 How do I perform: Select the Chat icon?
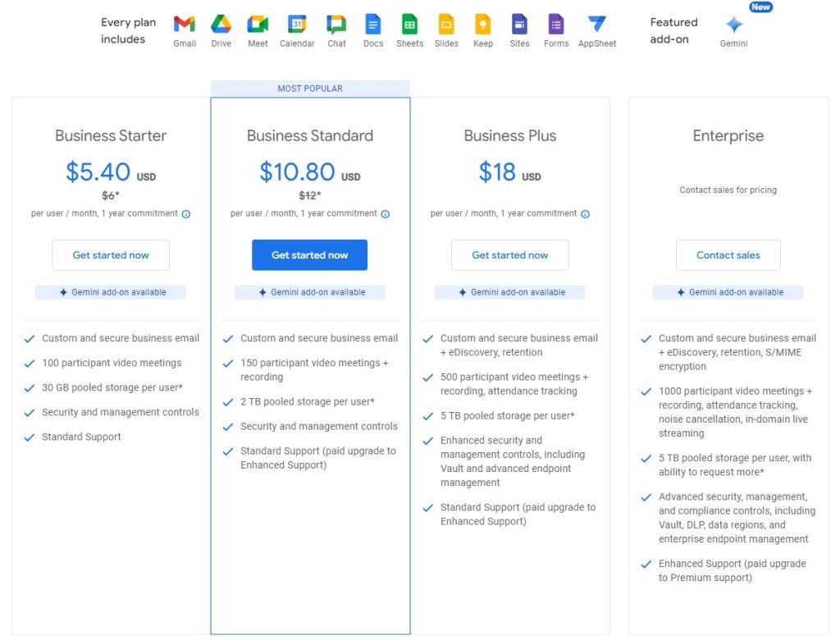coord(336,25)
